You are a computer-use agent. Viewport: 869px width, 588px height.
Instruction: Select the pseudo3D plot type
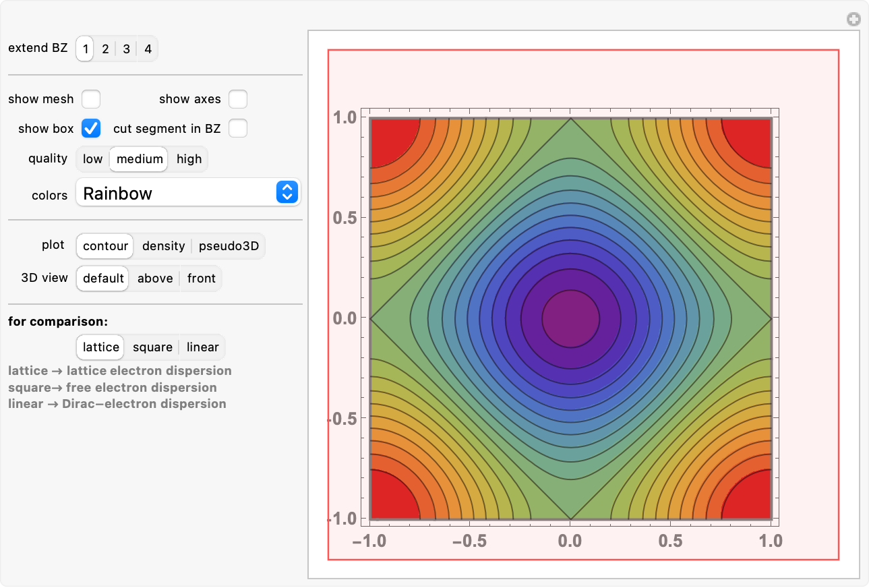click(229, 246)
